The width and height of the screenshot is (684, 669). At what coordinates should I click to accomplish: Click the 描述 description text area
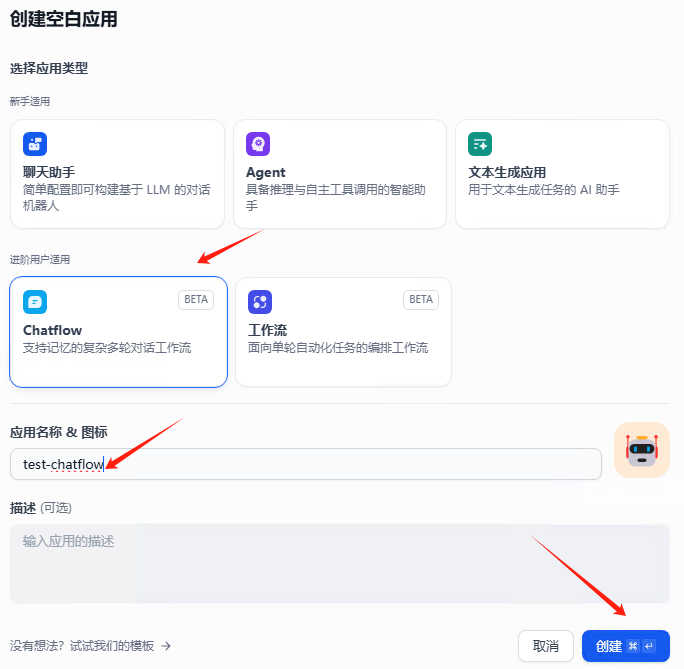(x=338, y=564)
